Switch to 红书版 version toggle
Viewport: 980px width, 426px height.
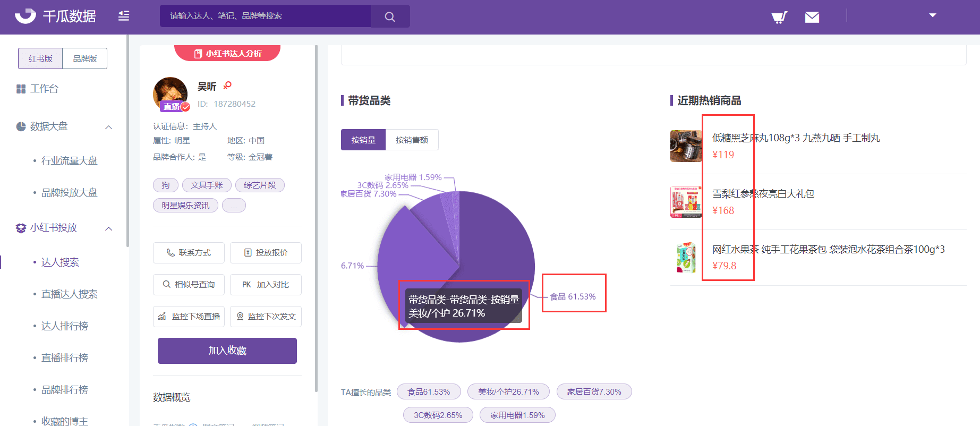click(x=40, y=58)
